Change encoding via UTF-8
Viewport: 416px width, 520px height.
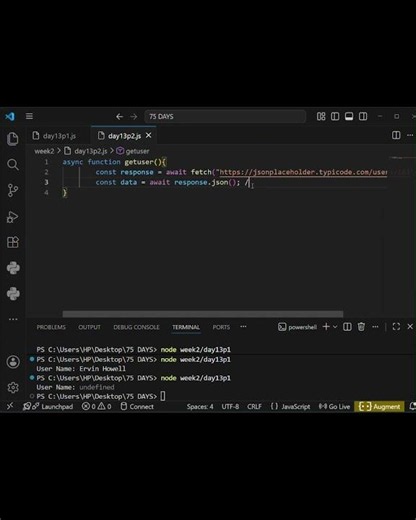230,407
